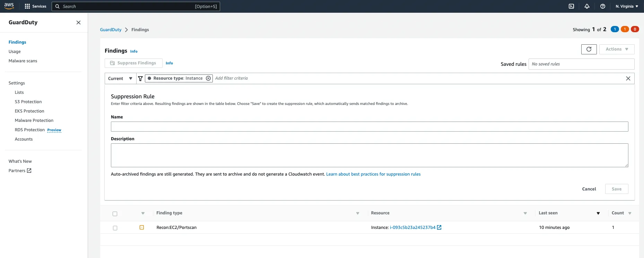The image size is (644, 258).
Task: Click the Preview label link
Action: (x=54, y=130)
